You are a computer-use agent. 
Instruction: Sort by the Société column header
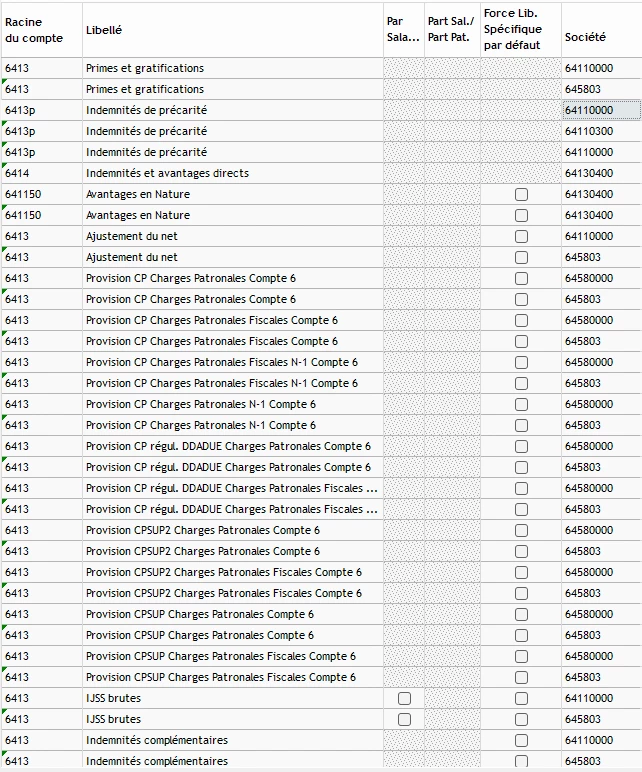(x=602, y=30)
